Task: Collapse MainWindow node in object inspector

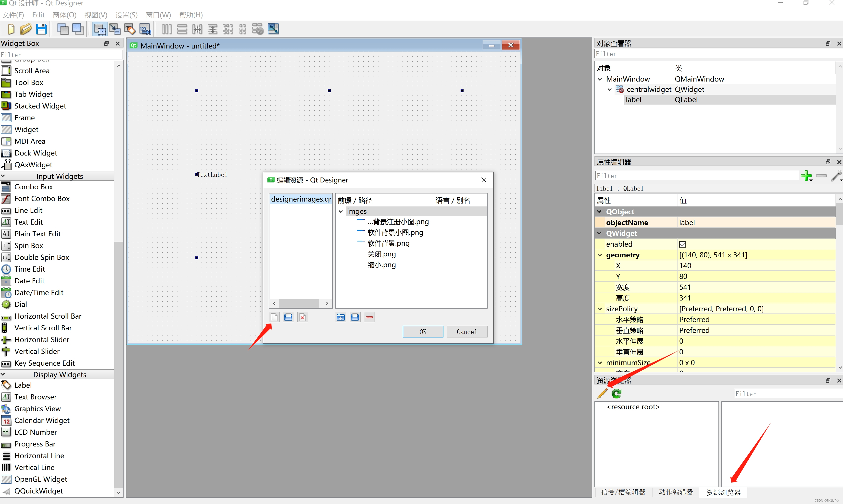Action: (600, 79)
